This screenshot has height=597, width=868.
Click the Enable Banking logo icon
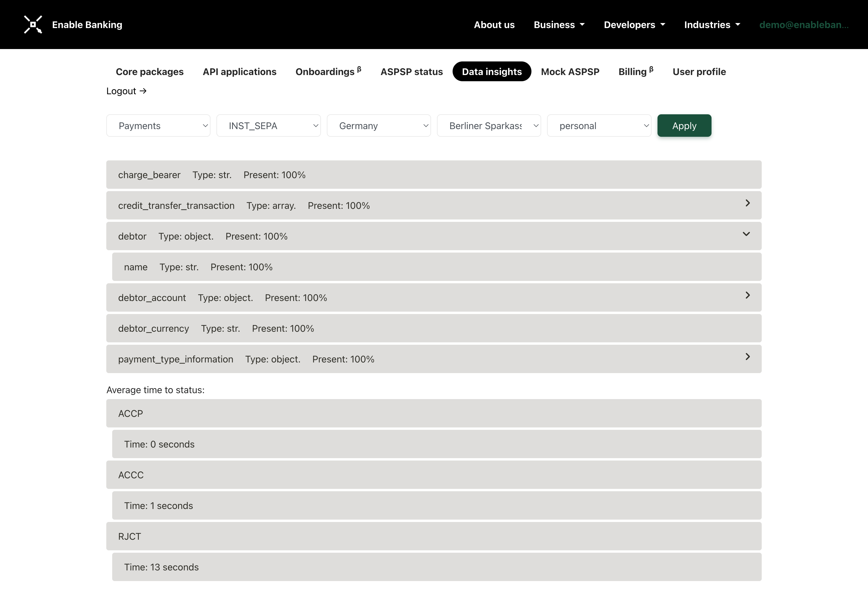pos(33,25)
